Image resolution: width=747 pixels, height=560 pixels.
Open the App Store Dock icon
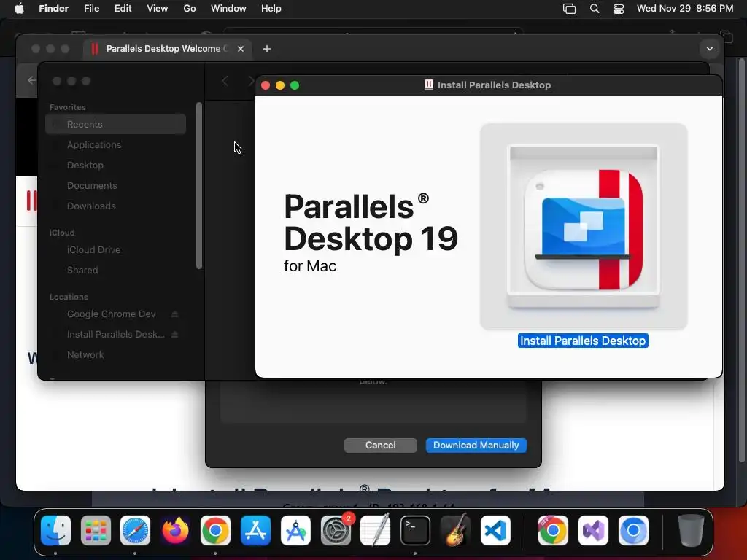(255, 530)
